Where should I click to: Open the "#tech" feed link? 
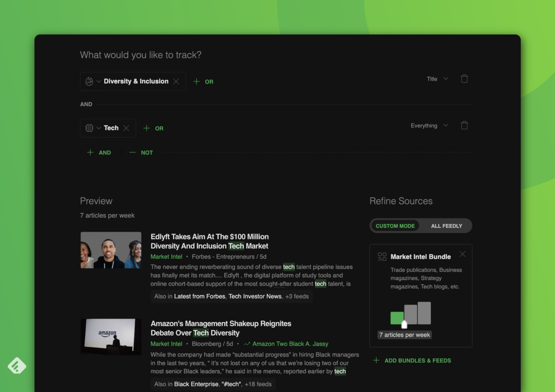(x=231, y=384)
